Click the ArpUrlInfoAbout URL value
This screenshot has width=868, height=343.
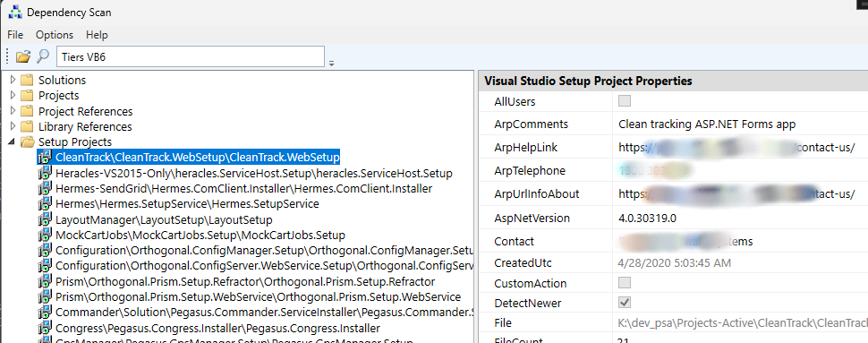736,194
